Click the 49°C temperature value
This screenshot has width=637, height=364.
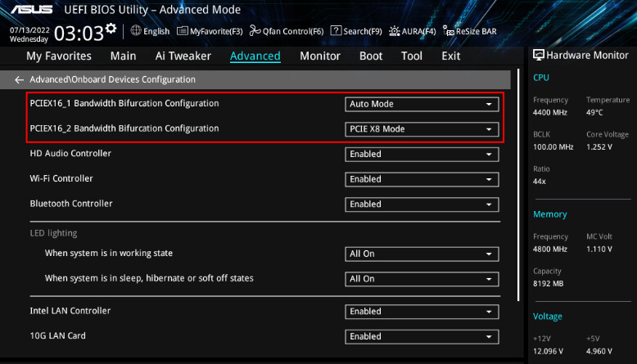[594, 113]
